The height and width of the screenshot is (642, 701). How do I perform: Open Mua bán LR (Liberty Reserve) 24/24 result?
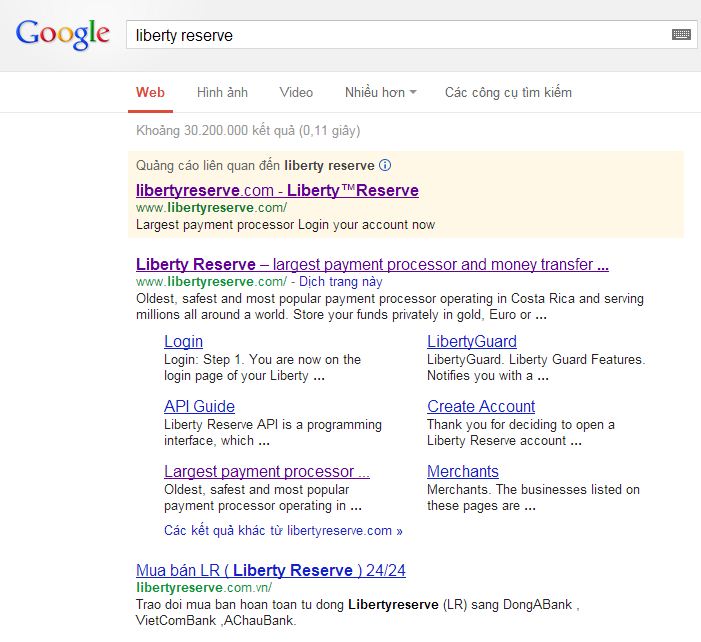point(271,570)
